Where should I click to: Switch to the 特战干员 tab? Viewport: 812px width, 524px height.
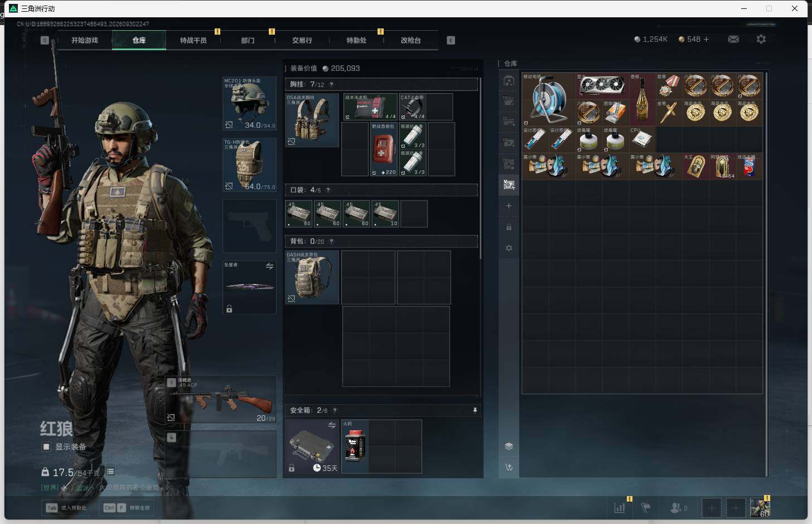tap(193, 40)
